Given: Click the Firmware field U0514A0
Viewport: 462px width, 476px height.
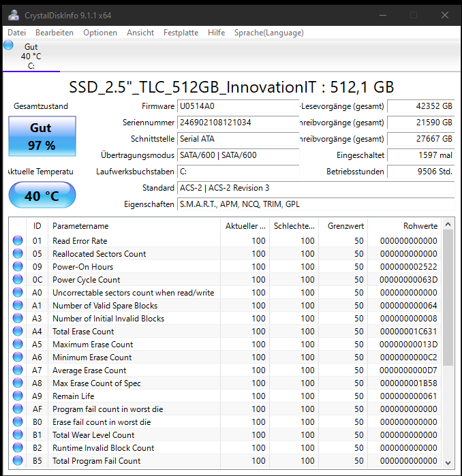Looking at the screenshot, I should coord(238,106).
